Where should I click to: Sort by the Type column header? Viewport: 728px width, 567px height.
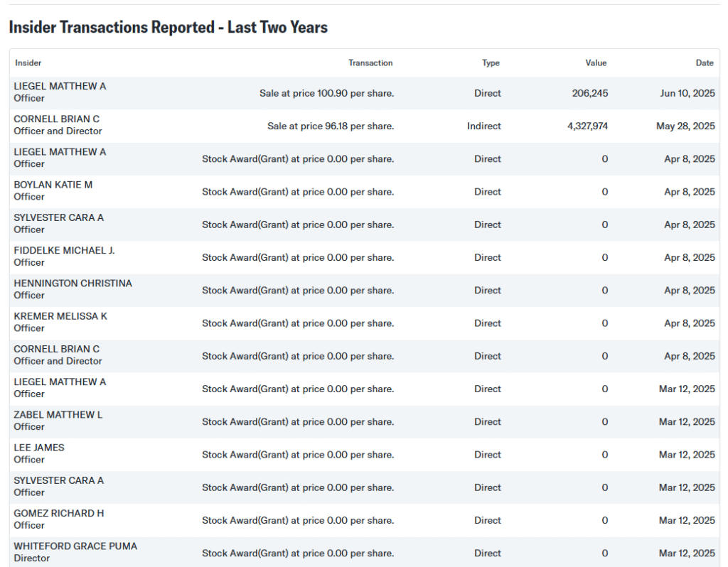point(491,63)
